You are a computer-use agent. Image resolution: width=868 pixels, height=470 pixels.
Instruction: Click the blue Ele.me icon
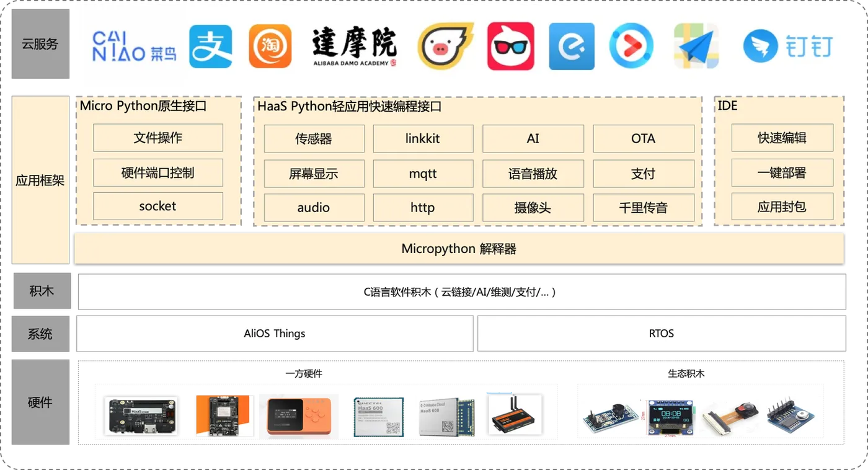[x=572, y=46]
